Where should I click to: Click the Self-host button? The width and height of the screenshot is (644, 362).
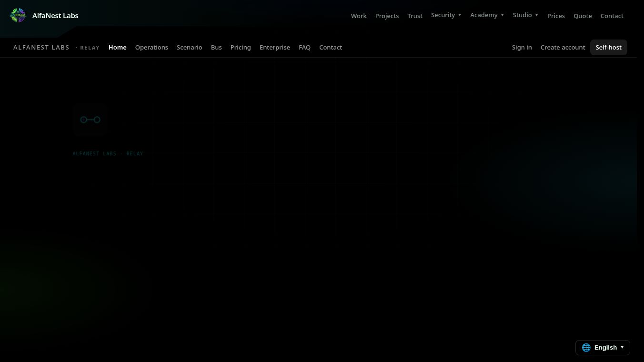(x=609, y=47)
